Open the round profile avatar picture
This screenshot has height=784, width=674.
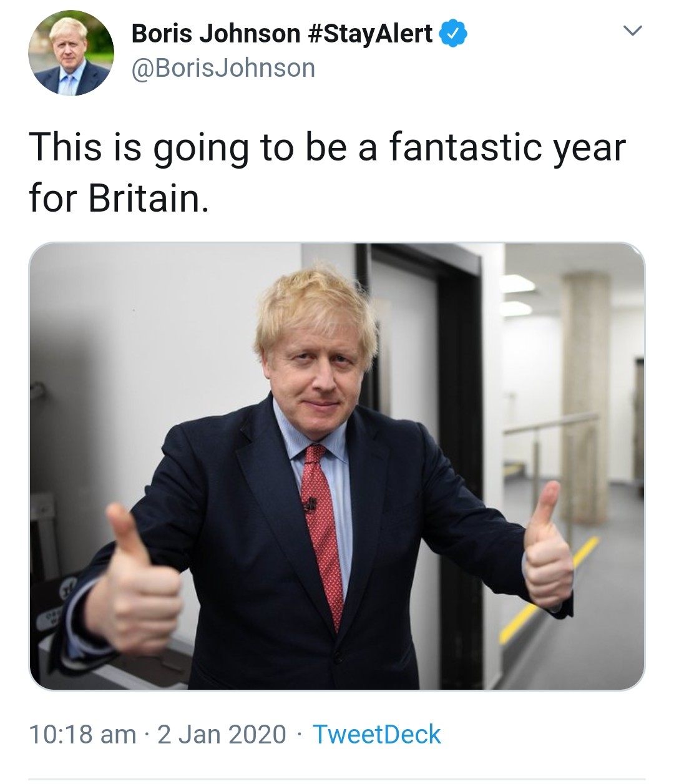pyautogui.click(x=71, y=53)
